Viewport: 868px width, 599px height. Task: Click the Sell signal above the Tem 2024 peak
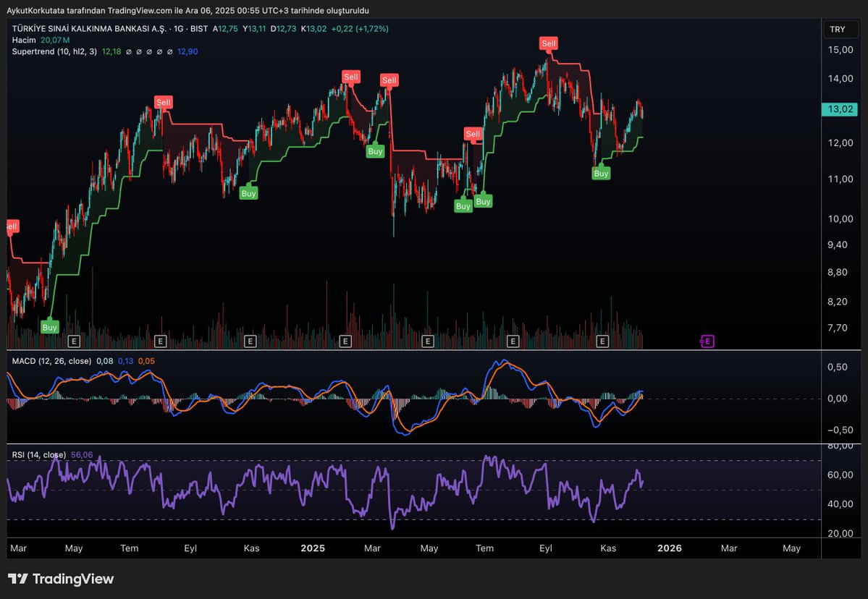coord(164,102)
